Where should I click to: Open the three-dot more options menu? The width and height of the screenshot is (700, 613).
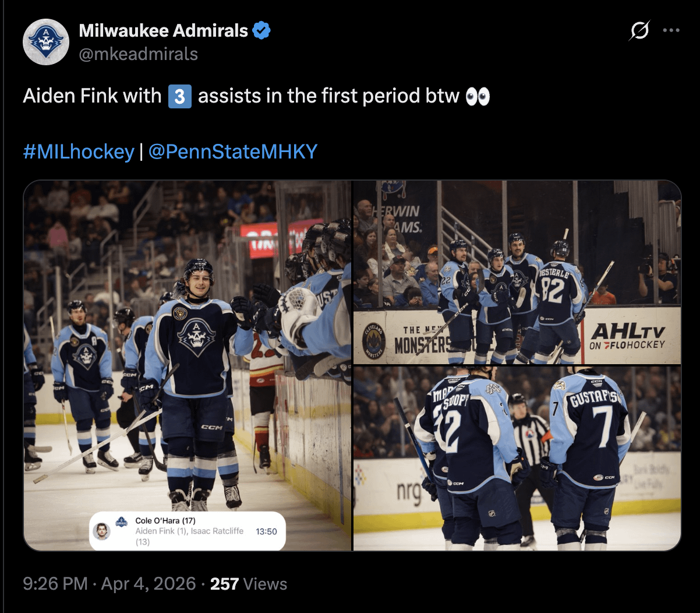(671, 31)
